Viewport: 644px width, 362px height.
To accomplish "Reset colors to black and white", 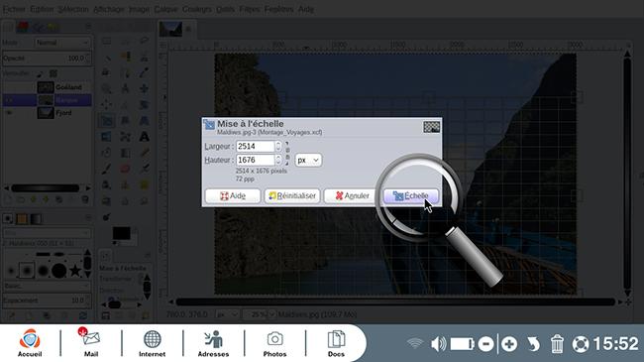I will (115, 243).
